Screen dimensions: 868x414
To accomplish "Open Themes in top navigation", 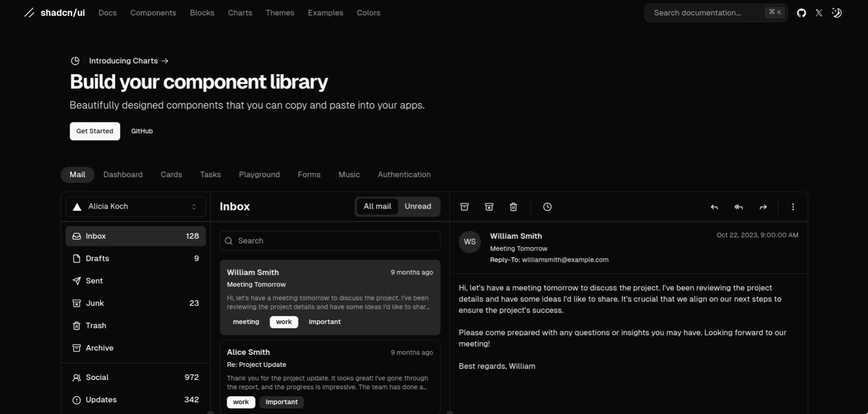I will point(280,13).
